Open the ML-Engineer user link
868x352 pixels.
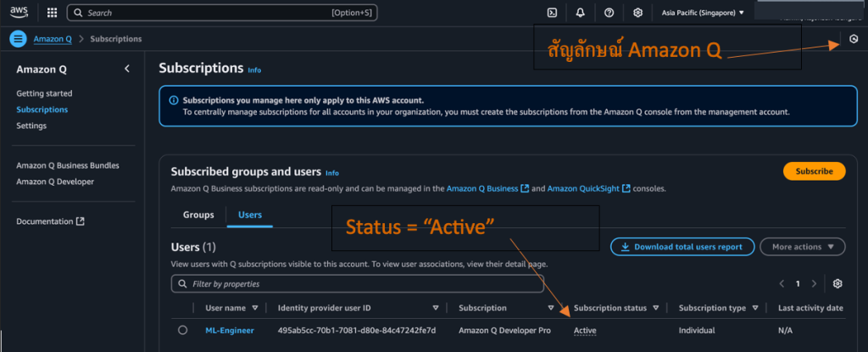[x=230, y=331]
